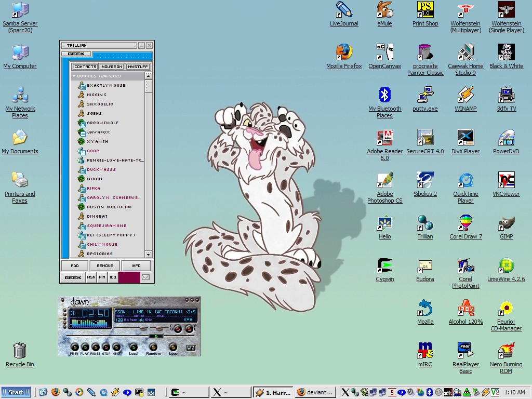Screen dimensions: 532x399
Task: Collapse the Buddies group in Trillian
Action: pos(74,76)
